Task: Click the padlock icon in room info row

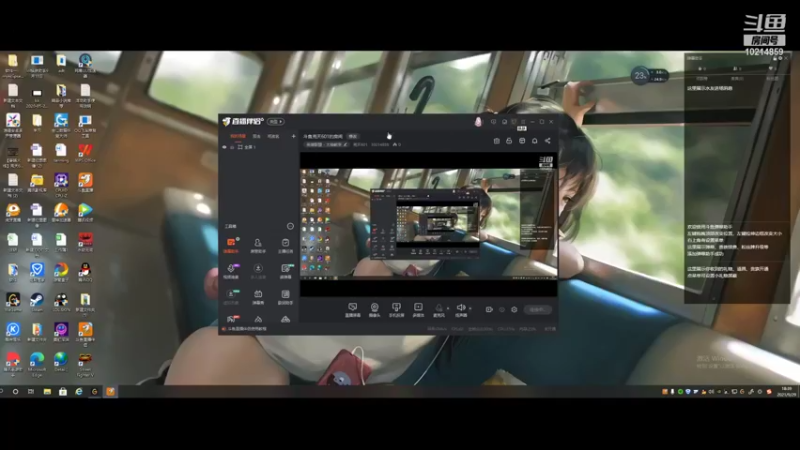Action: tap(509, 141)
